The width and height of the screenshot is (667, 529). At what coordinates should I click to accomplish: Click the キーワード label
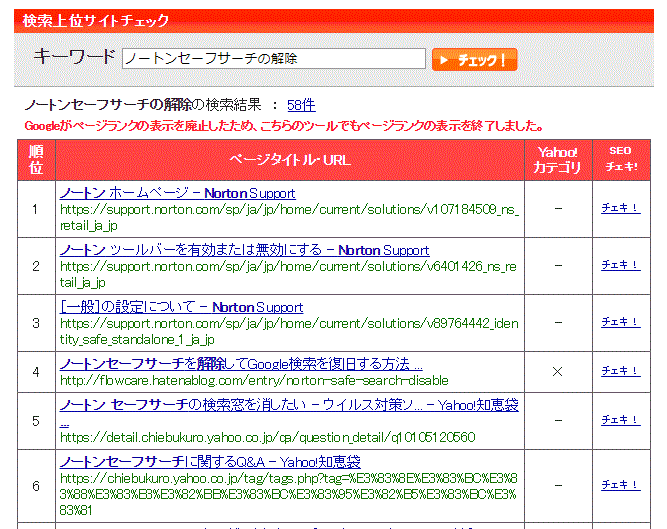(x=74, y=57)
